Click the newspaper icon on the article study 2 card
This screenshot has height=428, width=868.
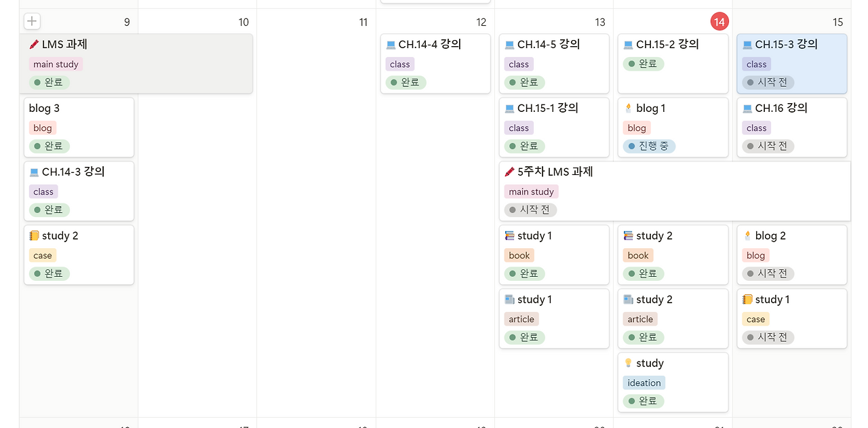(x=628, y=299)
